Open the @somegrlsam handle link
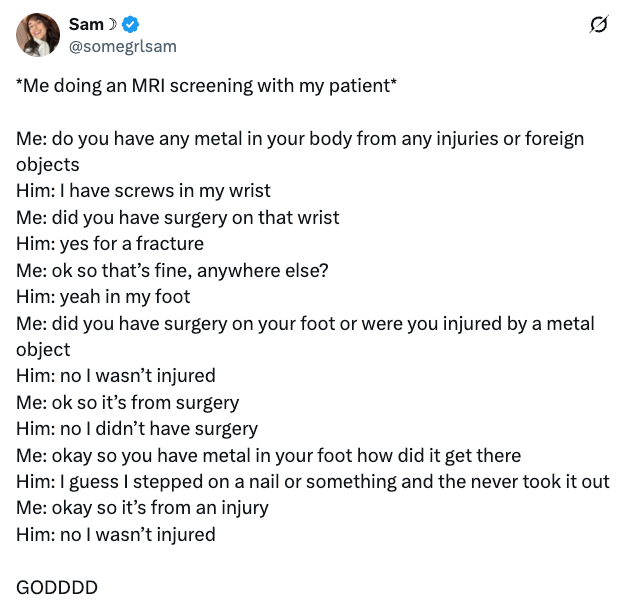619x613 pixels. tap(122, 46)
